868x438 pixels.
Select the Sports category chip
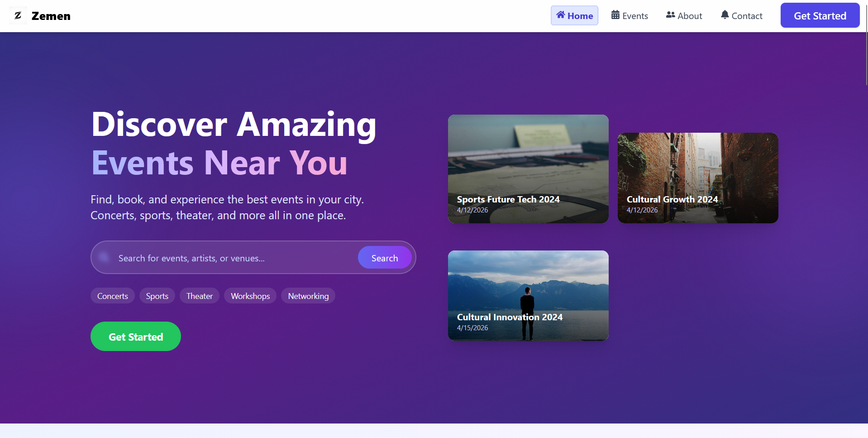click(157, 296)
